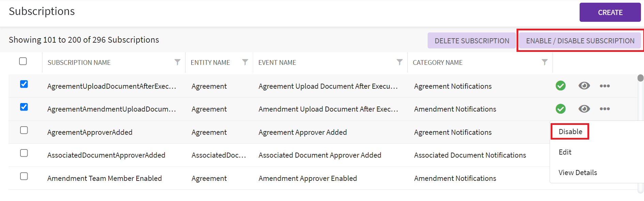Click the DELETE SUBSCRIPTION button
Image resolution: width=644 pixels, height=201 pixels.
click(472, 41)
